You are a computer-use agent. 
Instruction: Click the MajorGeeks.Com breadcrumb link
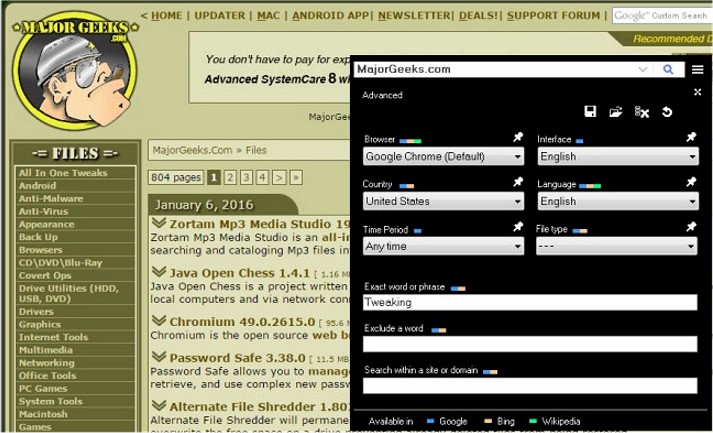[x=192, y=151]
